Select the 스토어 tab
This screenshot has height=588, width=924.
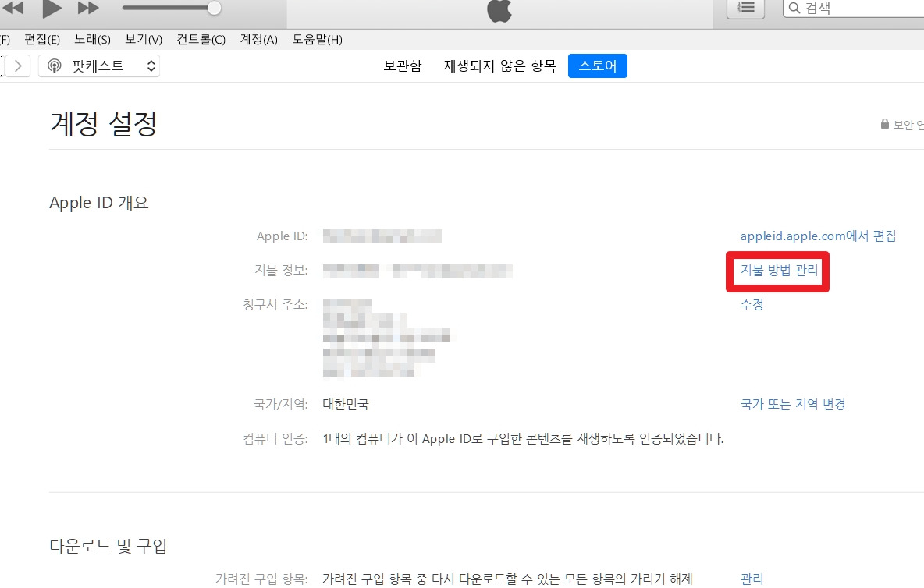[x=598, y=66]
